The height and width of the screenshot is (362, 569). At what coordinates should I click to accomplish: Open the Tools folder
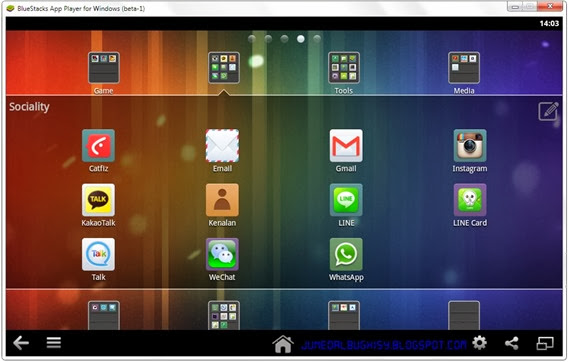pyautogui.click(x=344, y=68)
